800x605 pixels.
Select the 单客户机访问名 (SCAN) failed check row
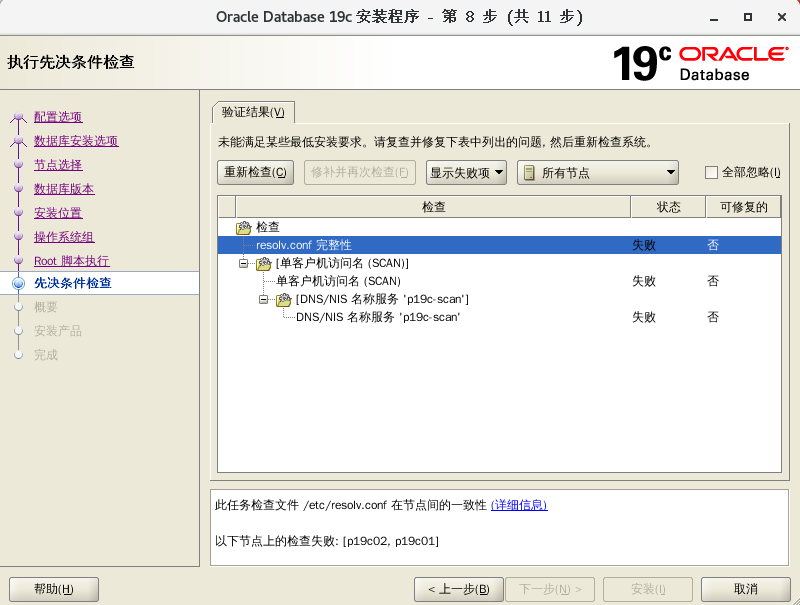(499, 281)
